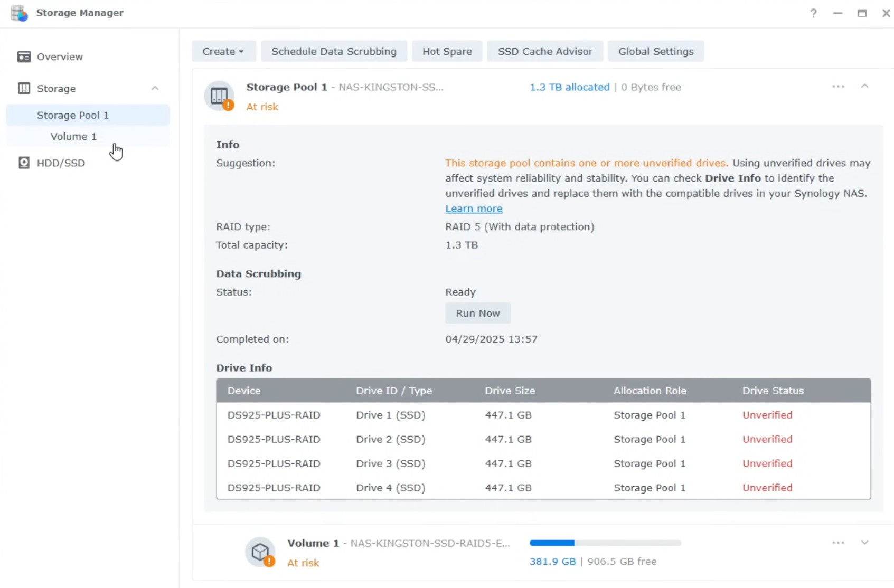894x588 pixels.
Task: Click the Drive Status column header
Action: click(773, 391)
